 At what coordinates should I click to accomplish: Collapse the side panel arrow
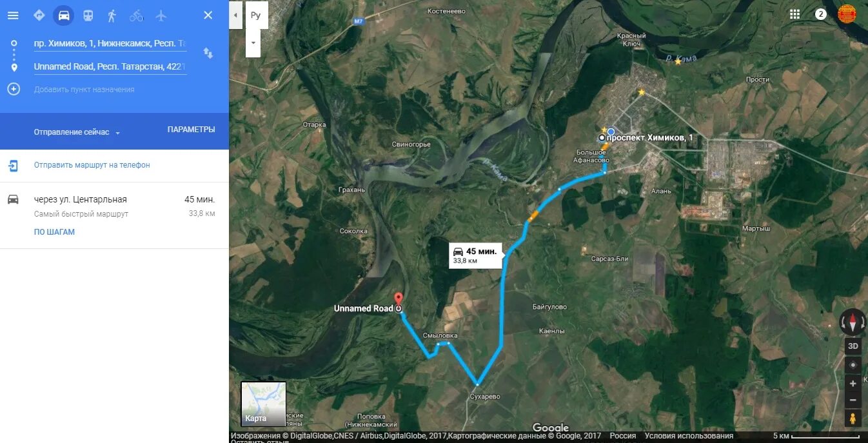(x=235, y=15)
